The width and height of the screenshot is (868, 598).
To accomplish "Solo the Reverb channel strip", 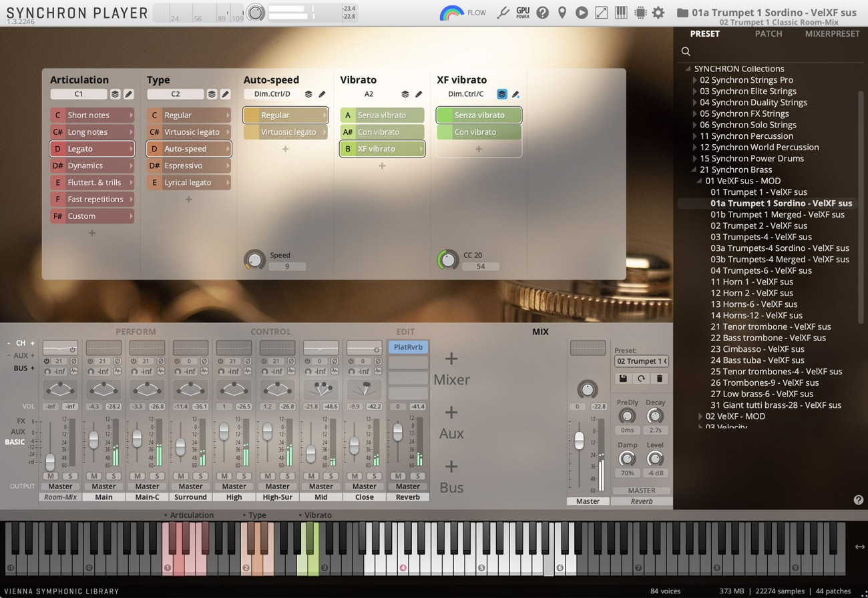I will click(x=417, y=476).
